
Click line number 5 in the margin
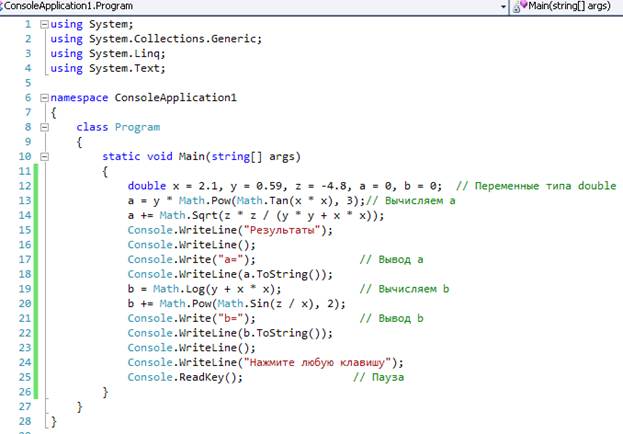click(28, 83)
